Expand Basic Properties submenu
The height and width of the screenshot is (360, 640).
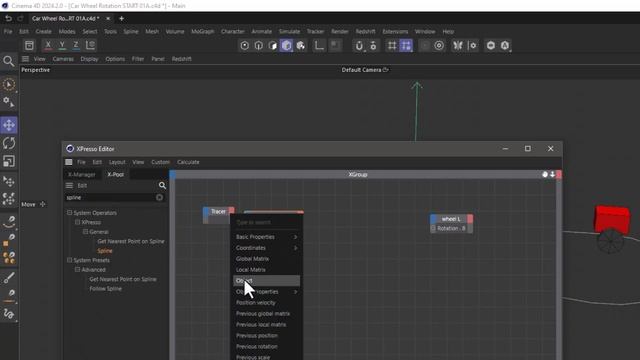[266, 237]
